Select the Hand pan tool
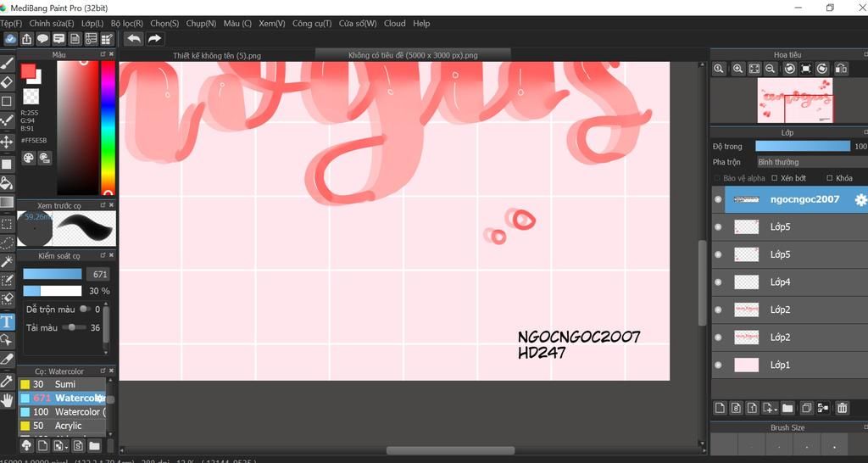This screenshot has height=463, width=868. 7,400
